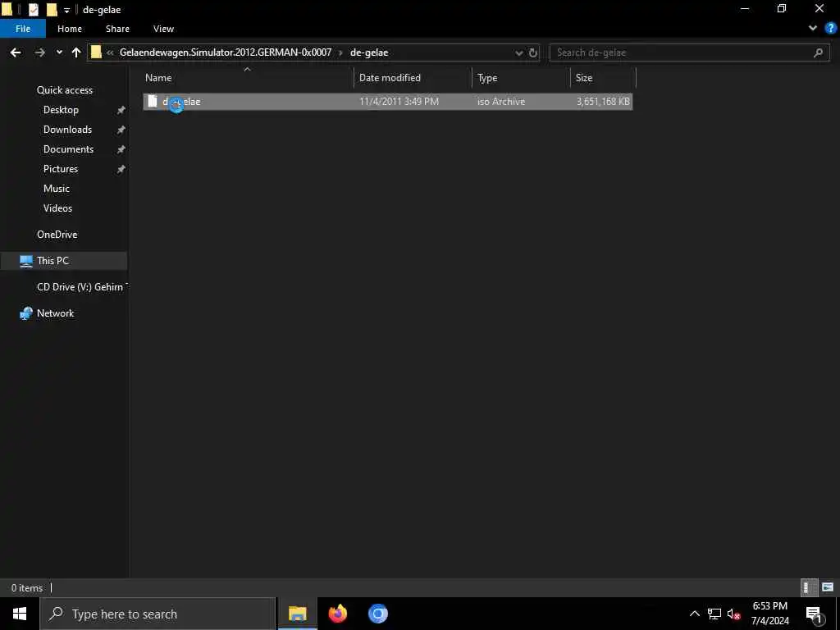This screenshot has height=630, width=840.
Task: Launch Chromium from the taskbar
Action: click(x=377, y=614)
